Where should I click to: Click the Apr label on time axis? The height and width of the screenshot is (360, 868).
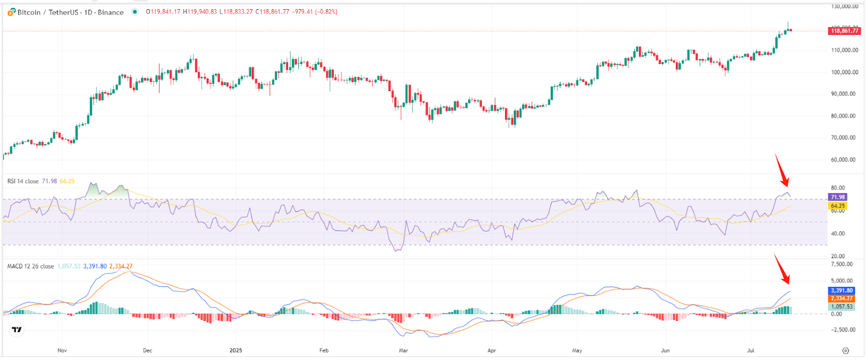coord(492,351)
